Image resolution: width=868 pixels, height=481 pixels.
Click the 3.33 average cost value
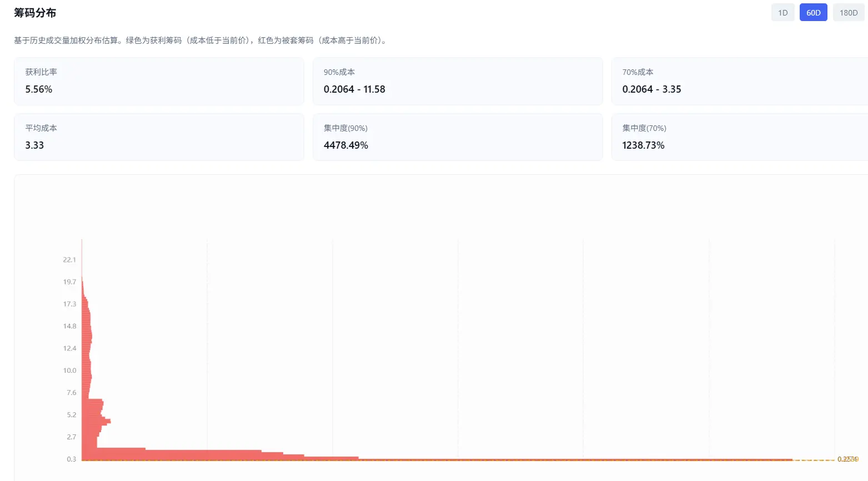34,145
